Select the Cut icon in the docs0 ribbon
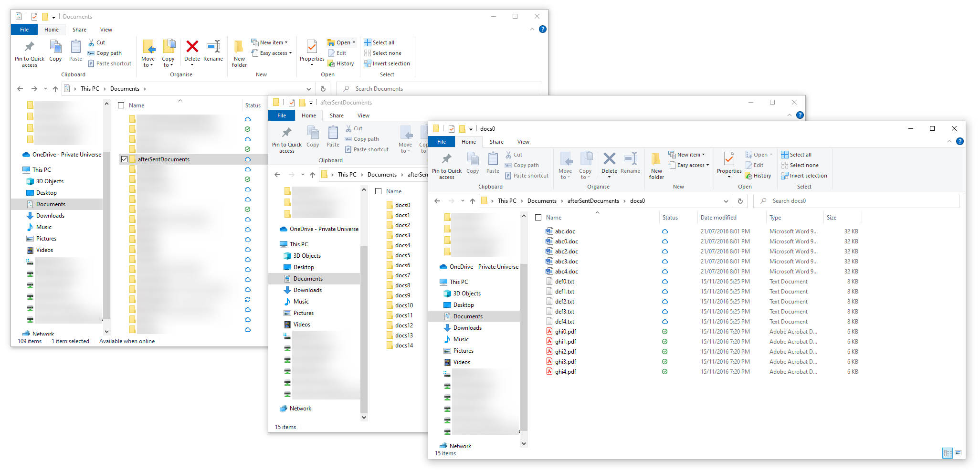The width and height of the screenshot is (980, 472). [x=515, y=155]
